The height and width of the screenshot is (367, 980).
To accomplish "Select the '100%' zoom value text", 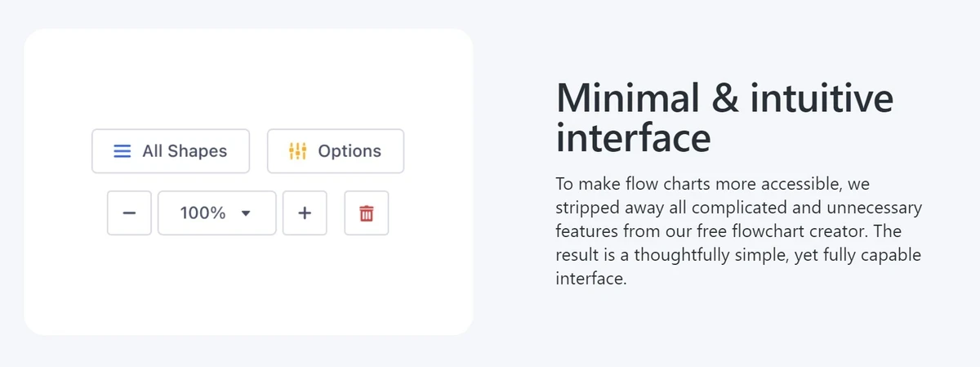I will click(x=203, y=213).
